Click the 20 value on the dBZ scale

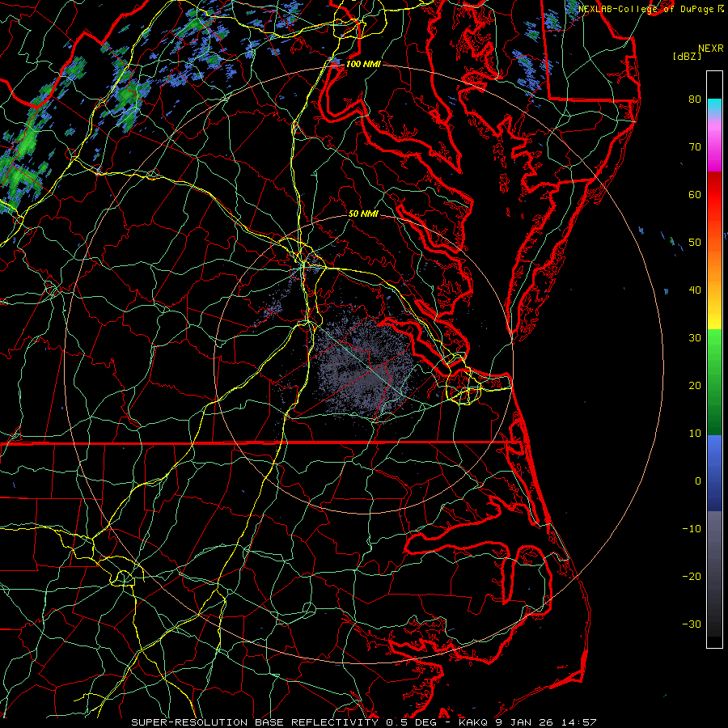(x=695, y=386)
